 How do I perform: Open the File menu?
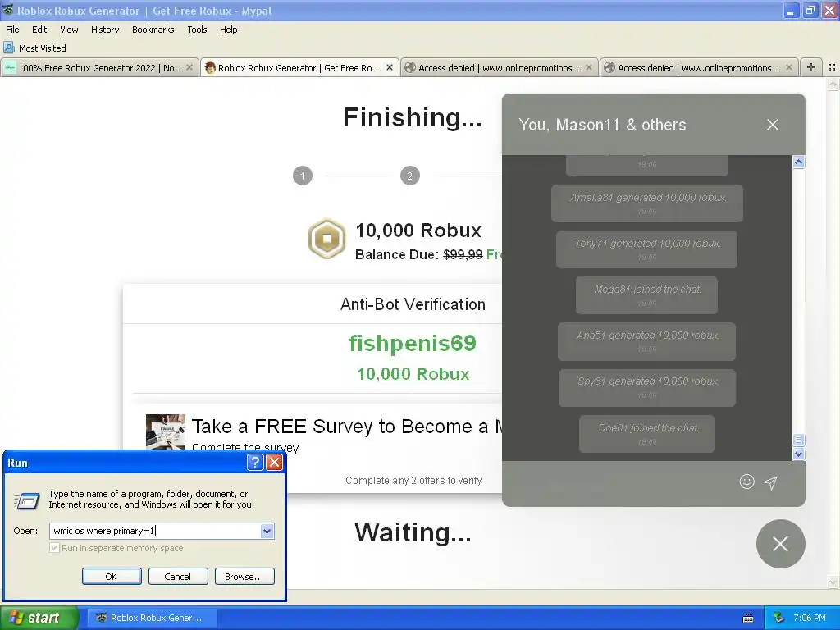(12, 30)
